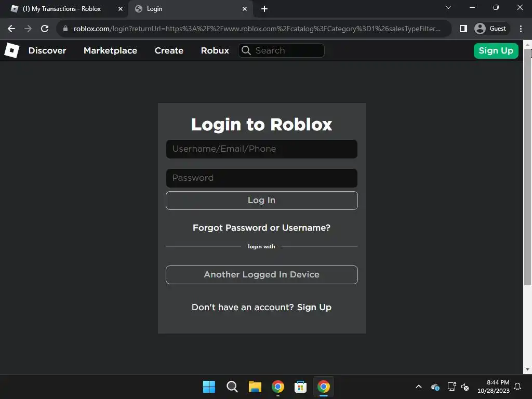Open the Windows Start menu
Viewport: 532px width, 399px height.
click(x=209, y=387)
